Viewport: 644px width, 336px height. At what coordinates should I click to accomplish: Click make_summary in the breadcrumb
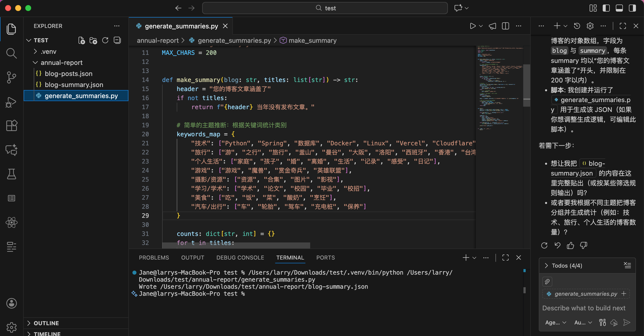312,40
